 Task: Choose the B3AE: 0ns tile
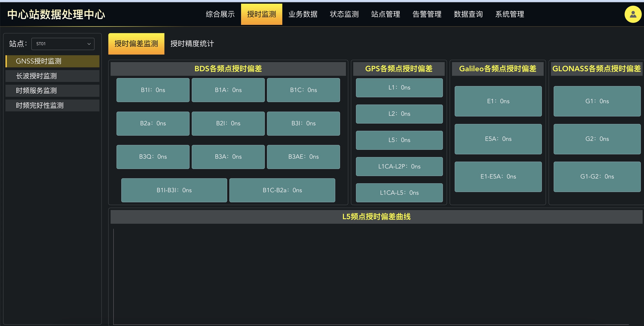304,157
